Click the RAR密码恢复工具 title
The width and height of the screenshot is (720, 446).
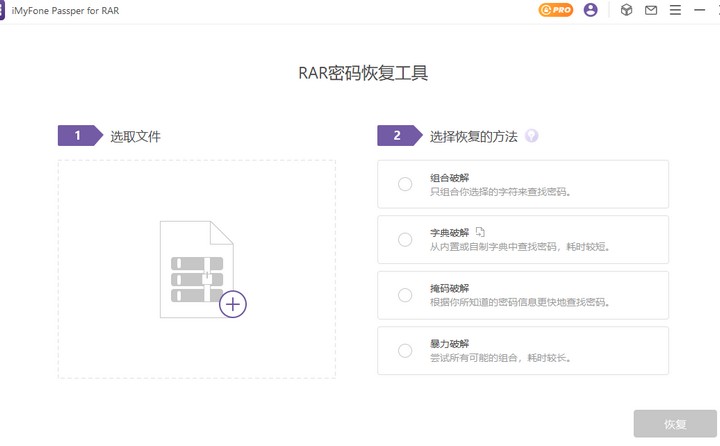[363, 73]
